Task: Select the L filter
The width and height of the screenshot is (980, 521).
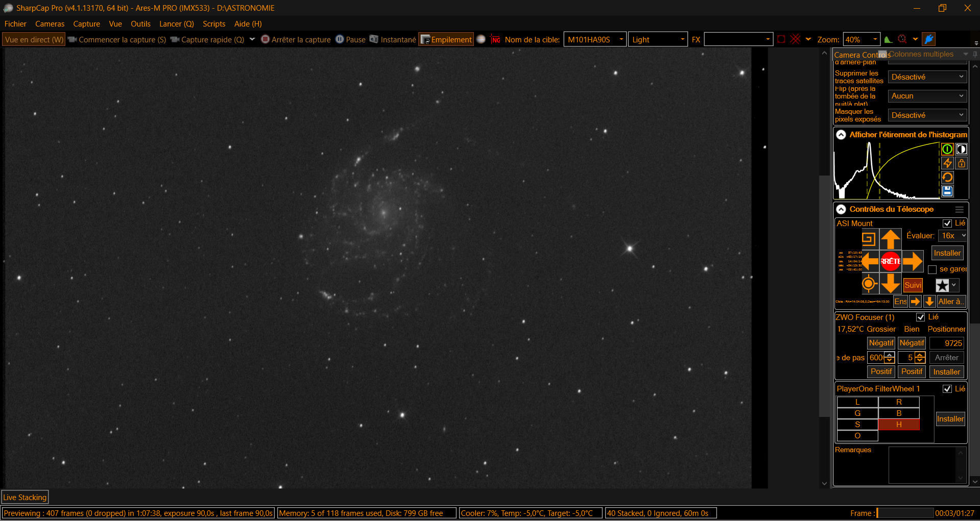Action: pyautogui.click(x=857, y=402)
